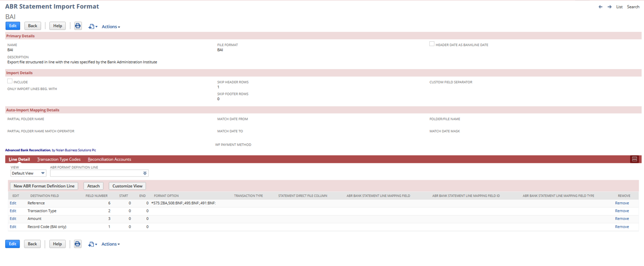Switch to Reconciliation Accounts tab
Image resolution: width=644 pixels, height=266 pixels.
point(109,159)
